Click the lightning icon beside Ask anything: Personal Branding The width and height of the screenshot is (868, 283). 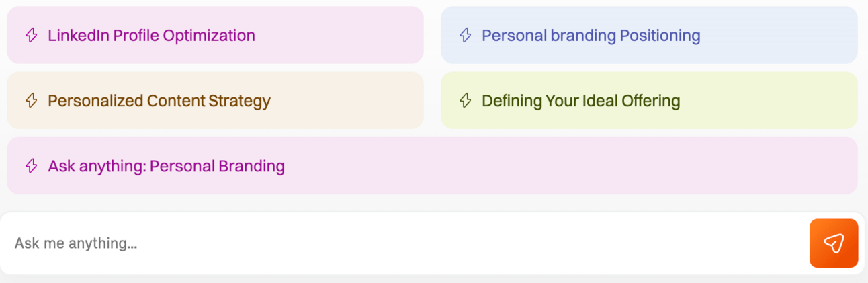[32, 166]
